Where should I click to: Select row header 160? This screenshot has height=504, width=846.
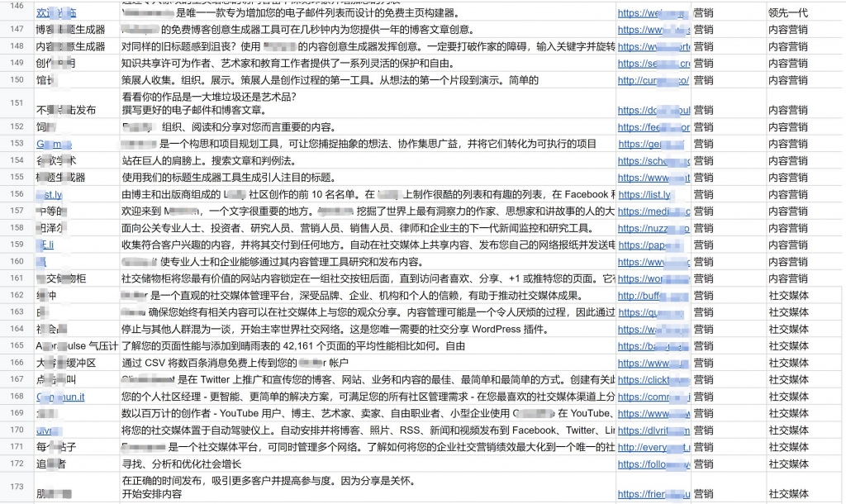coord(17,261)
